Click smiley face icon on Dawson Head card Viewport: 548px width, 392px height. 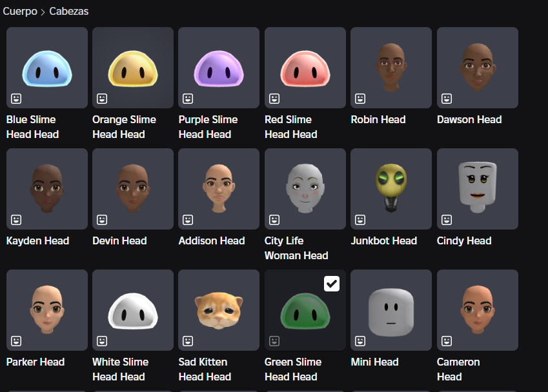click(447, 99)
